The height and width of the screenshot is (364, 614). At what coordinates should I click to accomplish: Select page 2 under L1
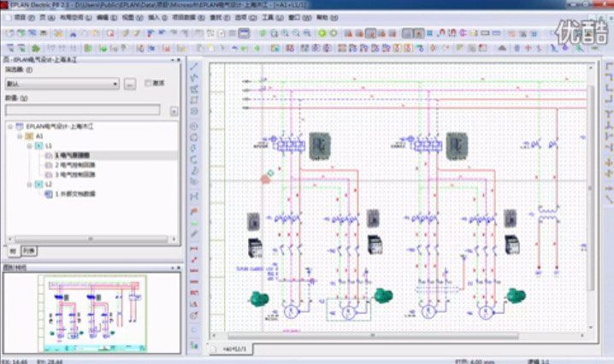[74, 165]
